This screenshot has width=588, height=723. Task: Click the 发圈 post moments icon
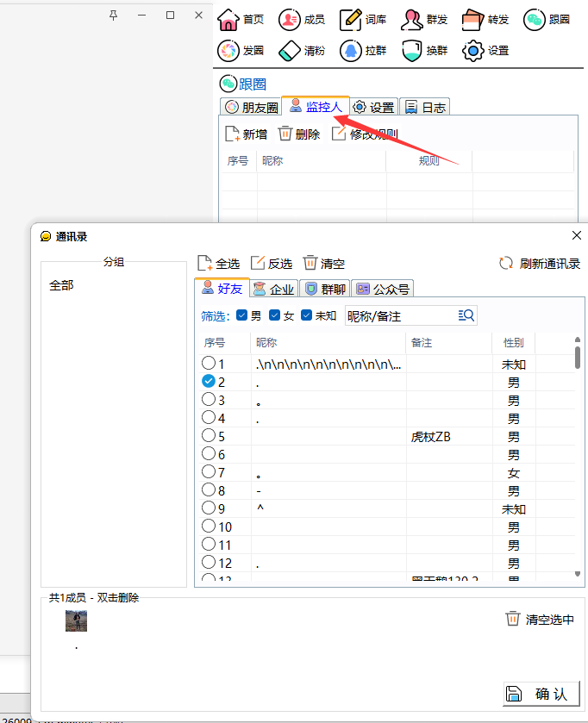228,50
